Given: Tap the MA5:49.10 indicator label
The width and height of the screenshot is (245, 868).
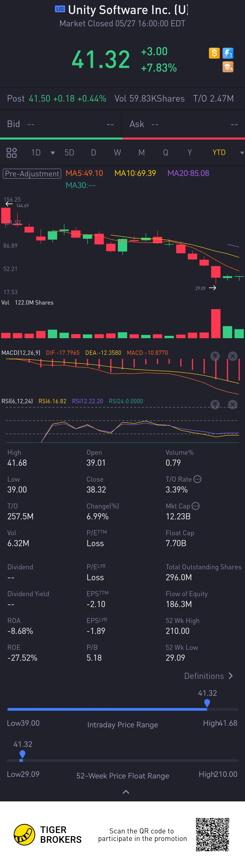Looking at the screenshot, I should (x=84, y=173).
